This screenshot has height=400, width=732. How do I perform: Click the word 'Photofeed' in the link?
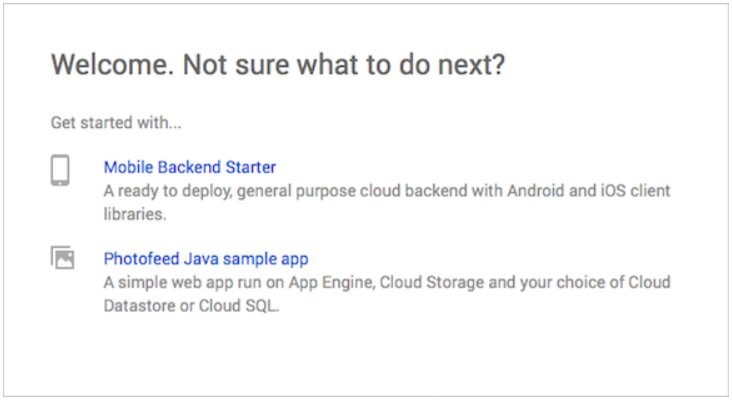[137, 258]
